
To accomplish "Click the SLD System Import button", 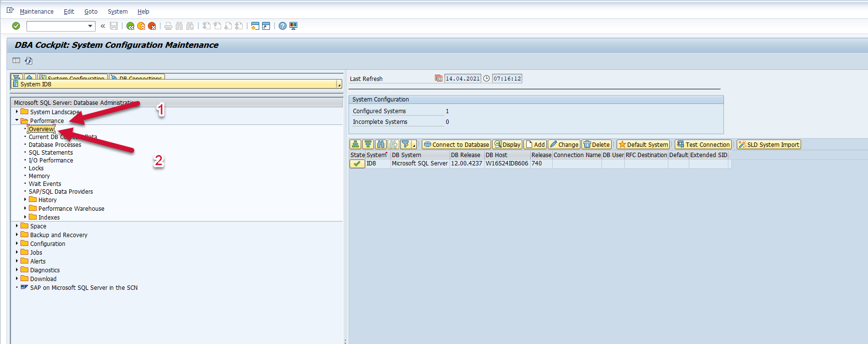I will coord(769,144).
